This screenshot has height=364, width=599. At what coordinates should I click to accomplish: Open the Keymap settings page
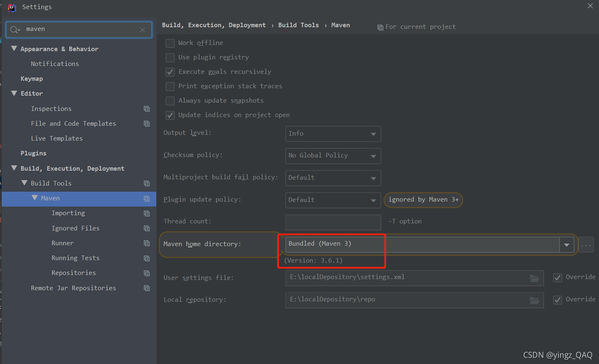(x=32, y=79)
